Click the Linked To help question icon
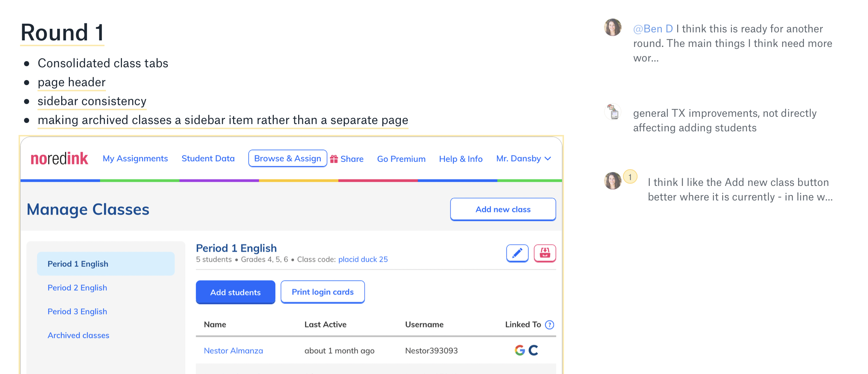 coord(549,325)
